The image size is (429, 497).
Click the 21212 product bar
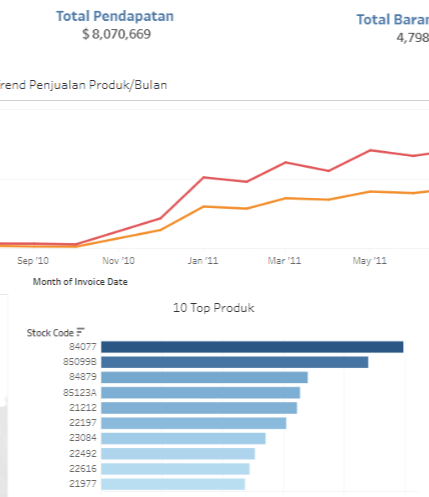[x=199, y=408]
